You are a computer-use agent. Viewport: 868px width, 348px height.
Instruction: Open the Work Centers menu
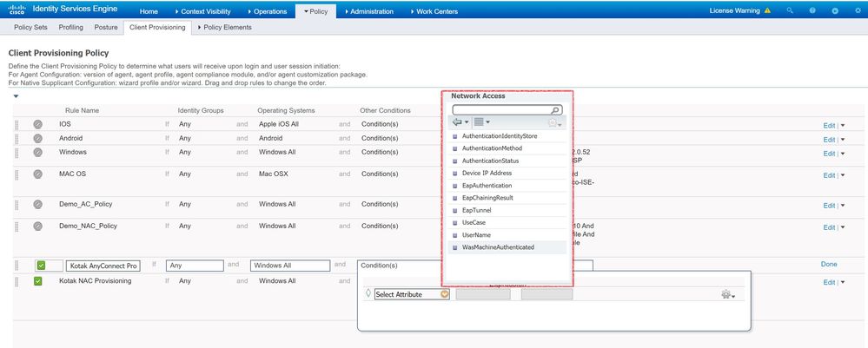click(434, 11)
